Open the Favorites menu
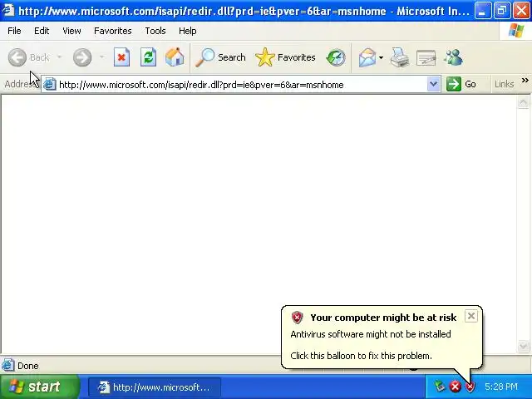This screenshot has width=532, height=399. (x=113, y=31)
